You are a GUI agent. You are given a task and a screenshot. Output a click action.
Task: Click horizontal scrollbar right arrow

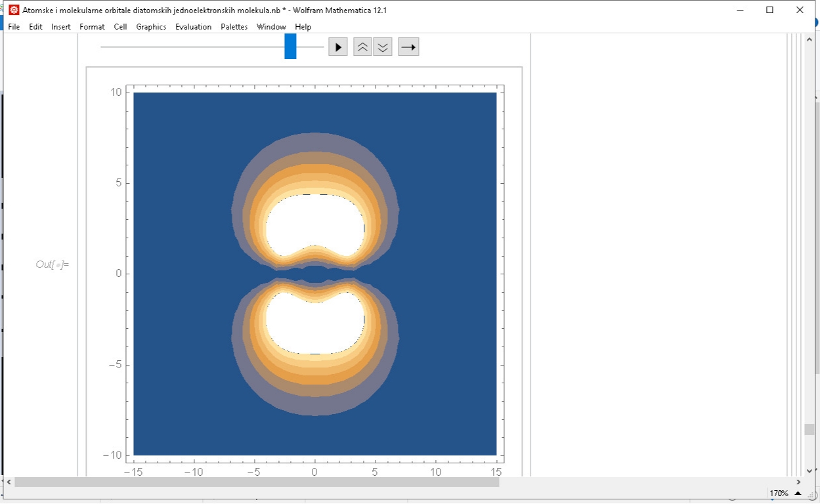pyautogui.click(x=798, y=482)
